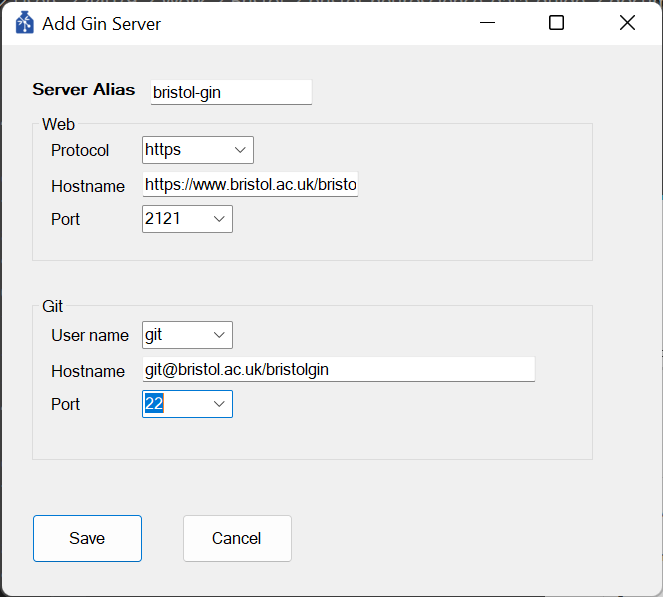Click the Git Hostname field git@bristol.ac.uk/bristolgin

click(x=339, y=370)
